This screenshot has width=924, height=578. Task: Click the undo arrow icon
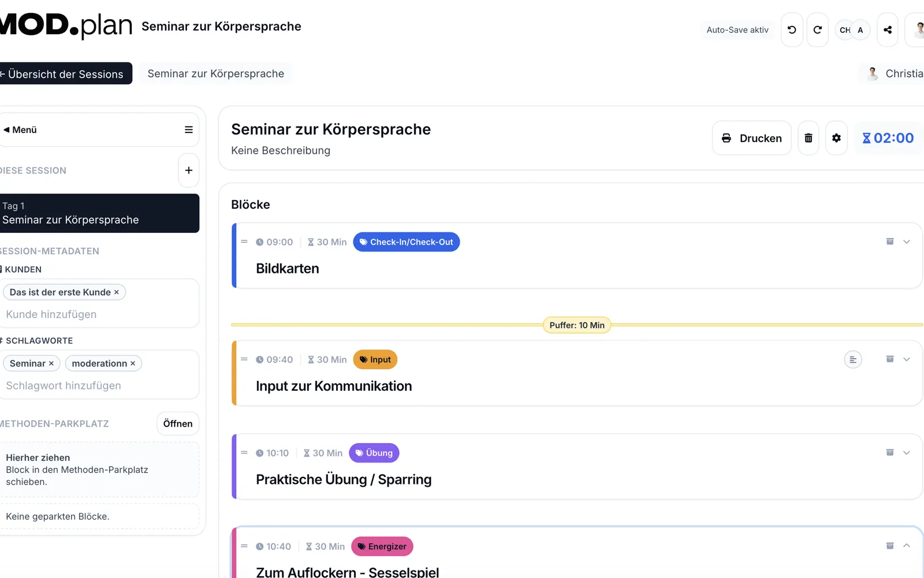(792, 30)
